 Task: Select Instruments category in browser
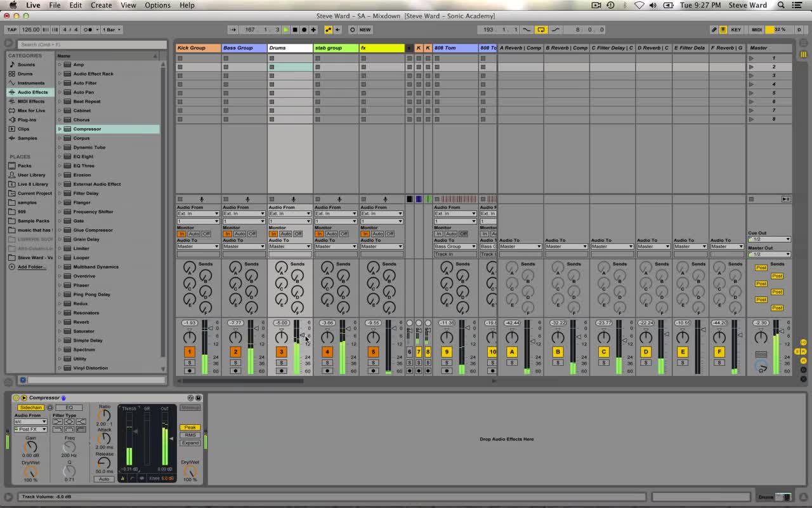tap(31, 83)
